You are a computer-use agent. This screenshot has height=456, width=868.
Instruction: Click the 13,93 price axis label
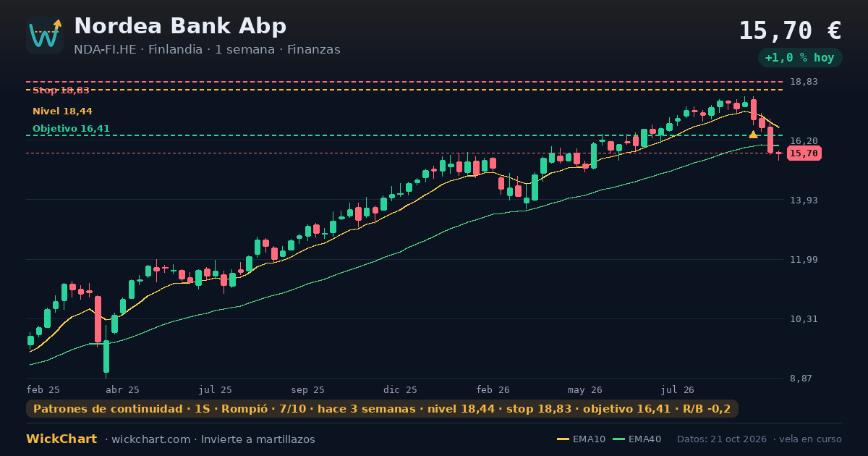(x=804, y=200)
